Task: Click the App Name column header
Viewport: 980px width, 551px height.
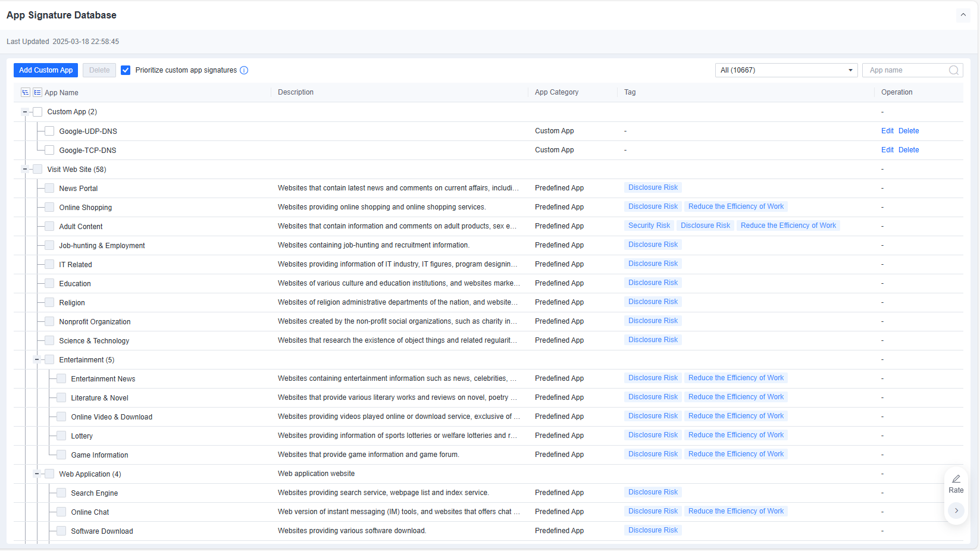Action: [x=61, y=93]
